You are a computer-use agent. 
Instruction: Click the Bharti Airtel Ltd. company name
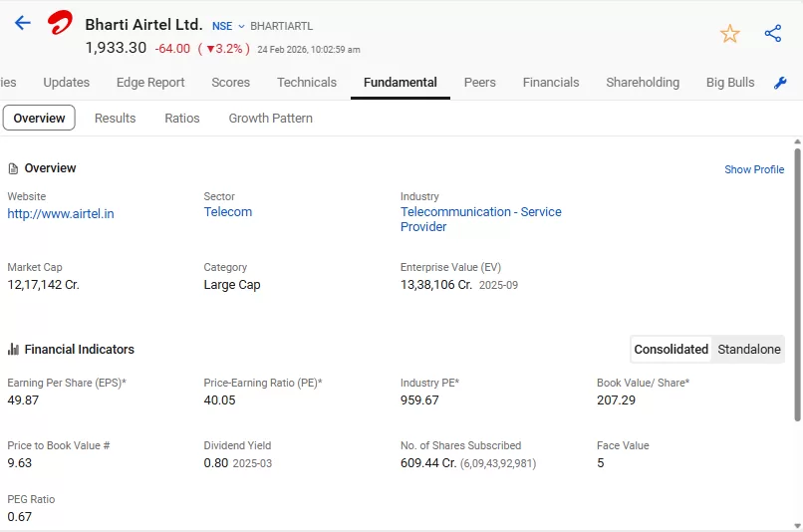[143, 25]
